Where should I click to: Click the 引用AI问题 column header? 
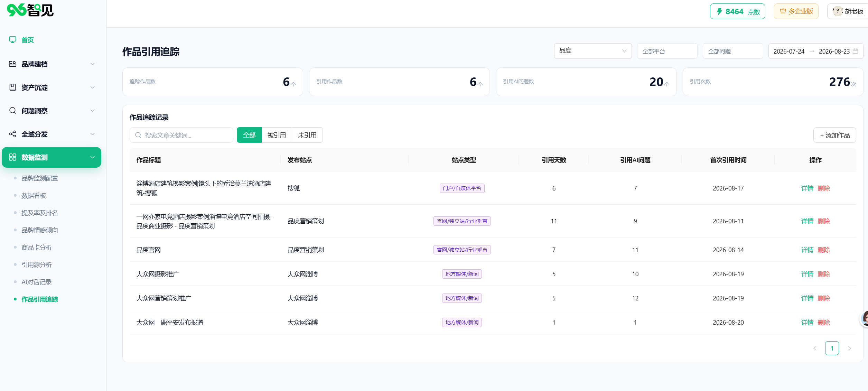(x=635, y=160)
